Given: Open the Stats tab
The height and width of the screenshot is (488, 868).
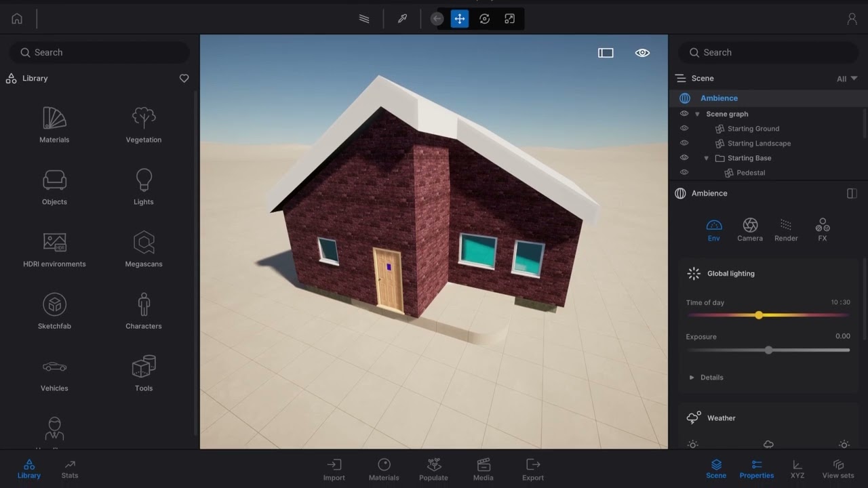Looking at the screenshot, I should click(70, 469).
